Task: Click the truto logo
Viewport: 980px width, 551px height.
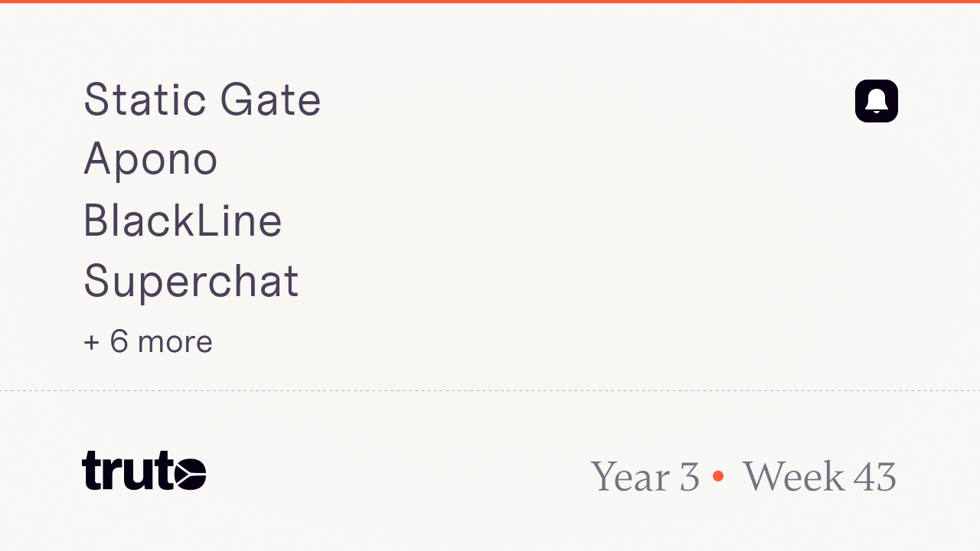Action: (144, 471)
